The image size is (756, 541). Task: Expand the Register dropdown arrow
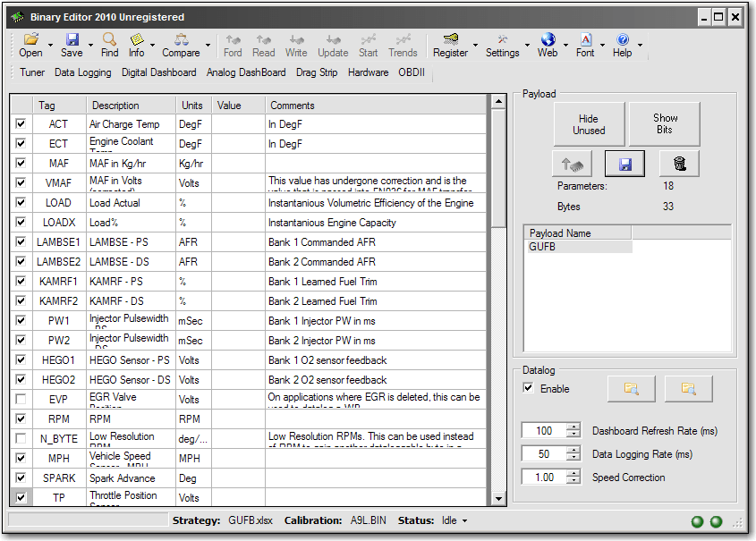[x=475, y=46]
